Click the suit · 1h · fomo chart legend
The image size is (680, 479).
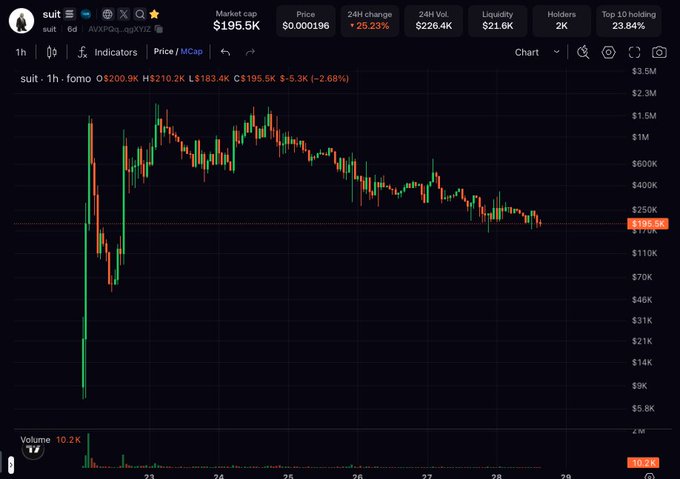click(56, 78)
